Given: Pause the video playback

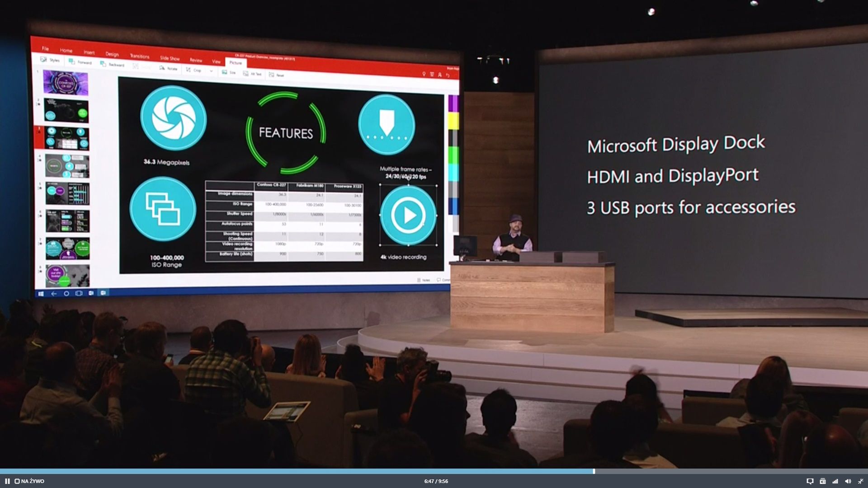Looking at the screenshot, I should (x=7, y=481).
